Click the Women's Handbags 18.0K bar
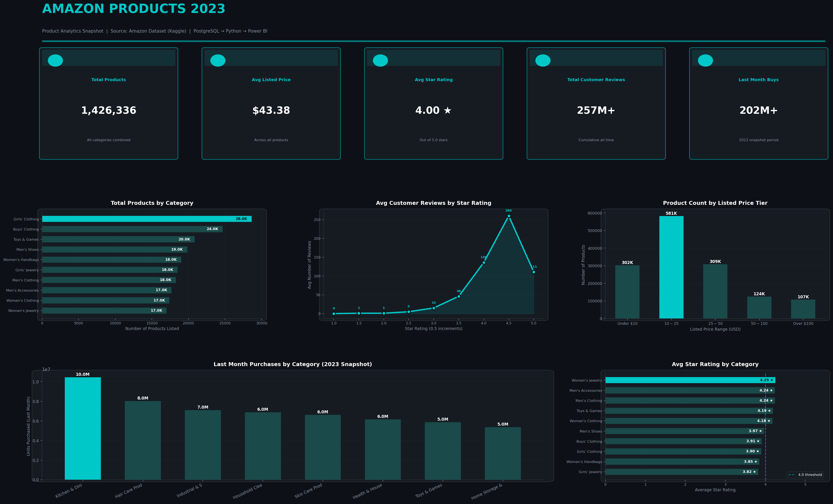Screen dimensions: 833x504 pos(112,259)
